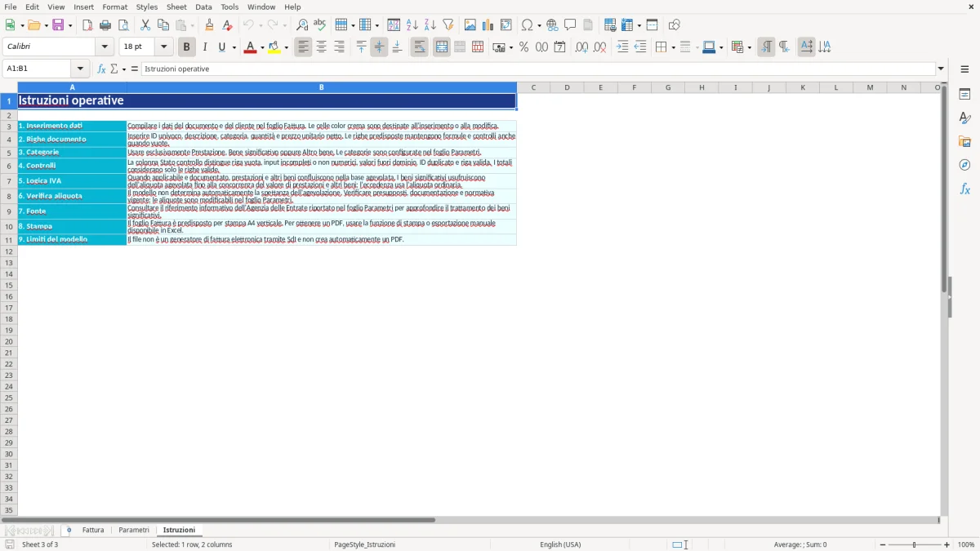Run the spelling check
This screenshot has width=980, height=551.
coord(320,25)
